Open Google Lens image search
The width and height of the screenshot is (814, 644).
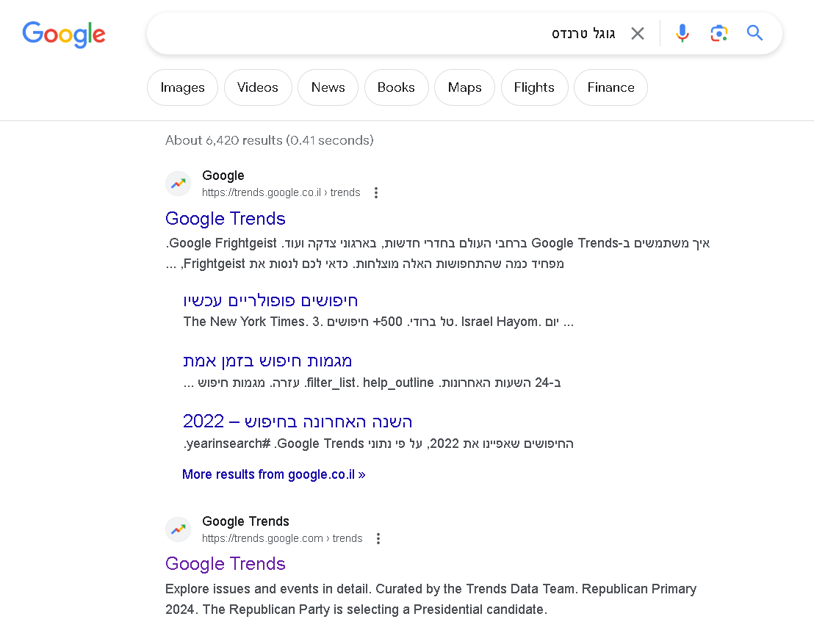tap(718, 33)
